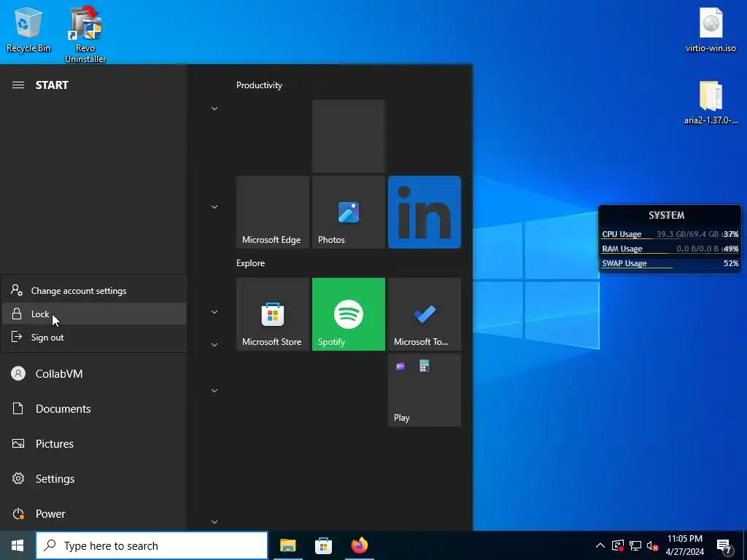Open the clock showing 11:05 PM
The height and width of the screenshot is (560, 747).
point(684,545)
